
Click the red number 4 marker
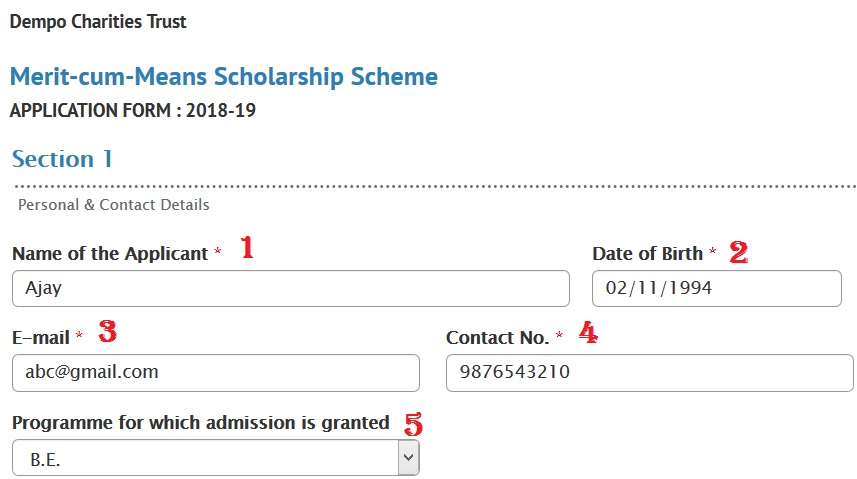pos(588,334)
